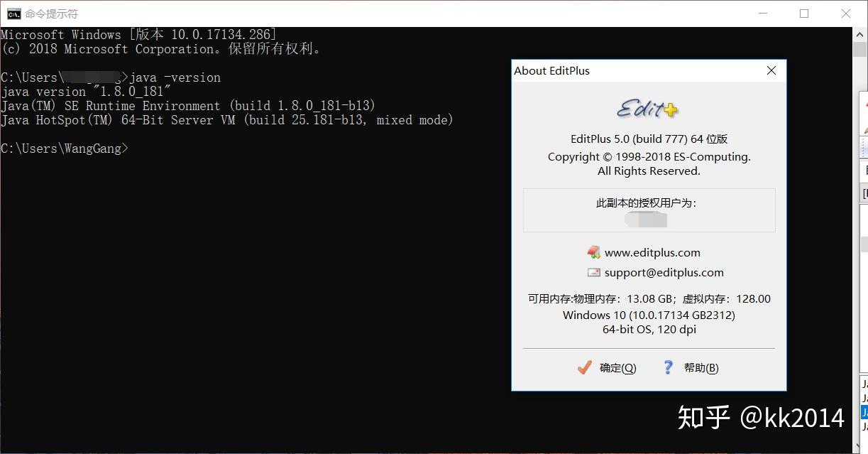Close the About EditPlus dialog with its X
Screen dimensions: 868x454
[771, 70]
